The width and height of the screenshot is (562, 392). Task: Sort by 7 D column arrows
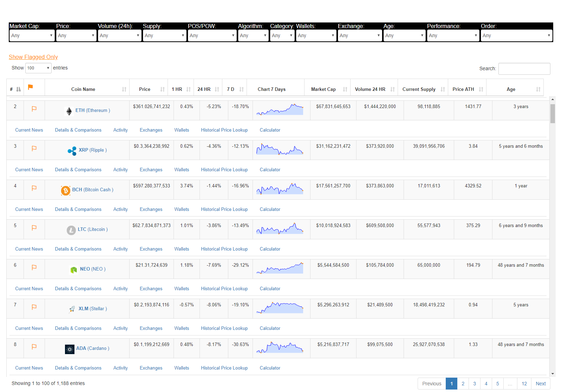pos(241,89)
